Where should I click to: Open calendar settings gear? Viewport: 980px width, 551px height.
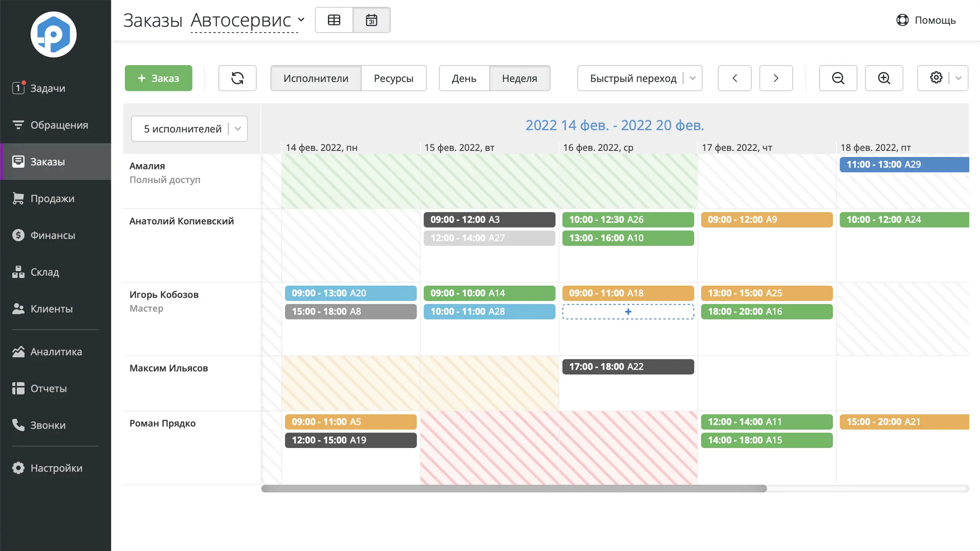[x=936, y=78]
